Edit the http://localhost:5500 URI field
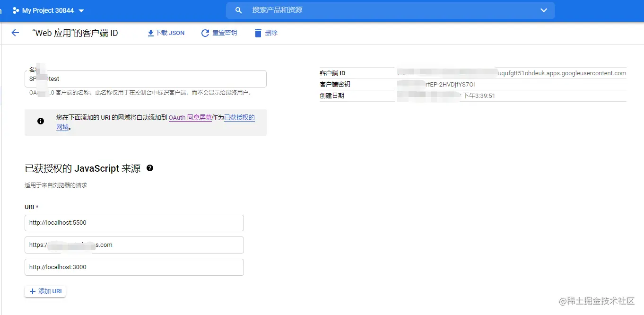Viewport: 644px width, 315px height. click(134, 223)
